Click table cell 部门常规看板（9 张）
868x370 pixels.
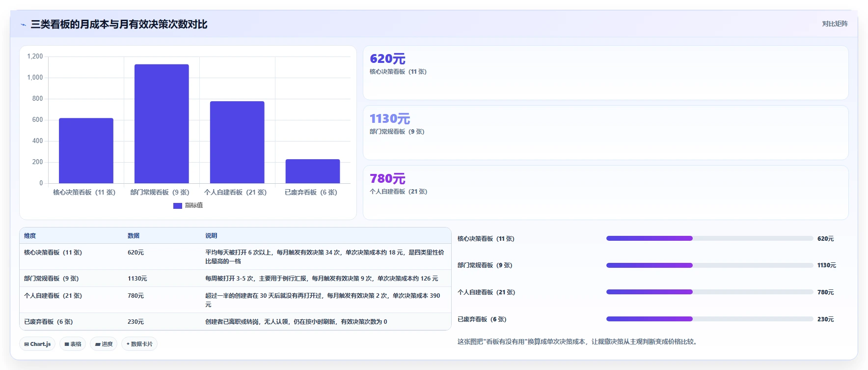click(52, 279)
